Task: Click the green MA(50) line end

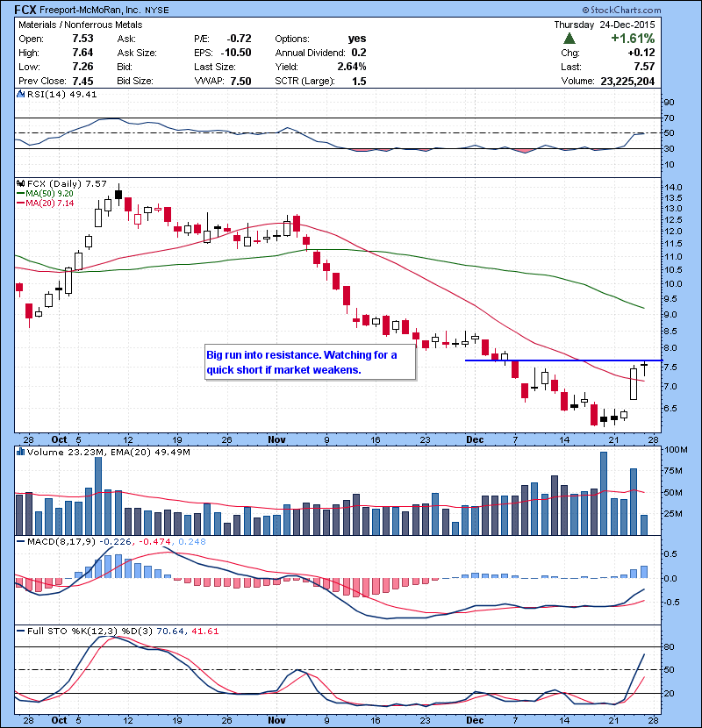Action: pos(642,307)
